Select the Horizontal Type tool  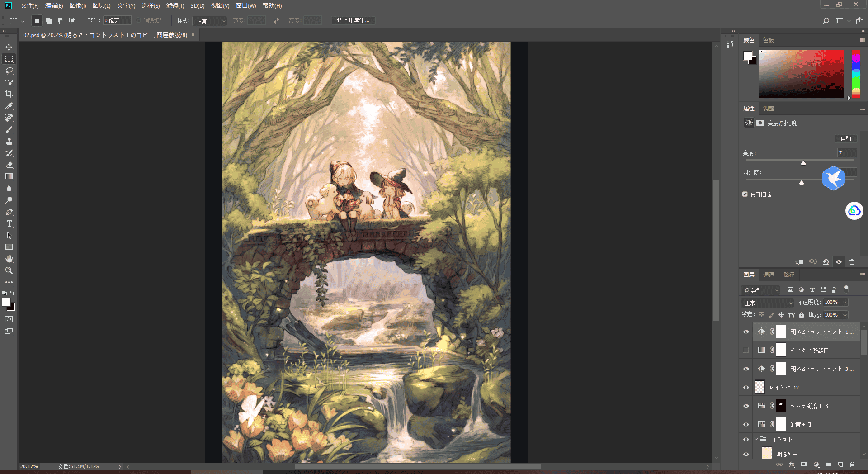9,224
